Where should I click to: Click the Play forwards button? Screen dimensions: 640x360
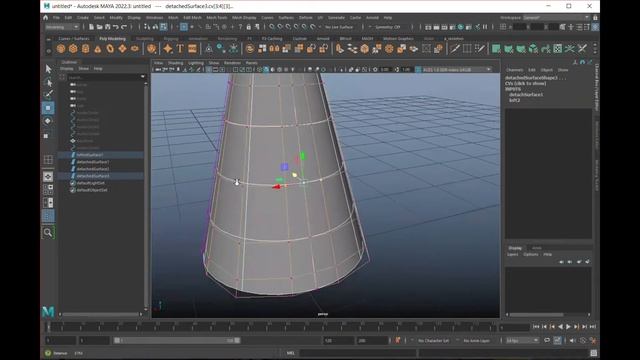[569, 327]
